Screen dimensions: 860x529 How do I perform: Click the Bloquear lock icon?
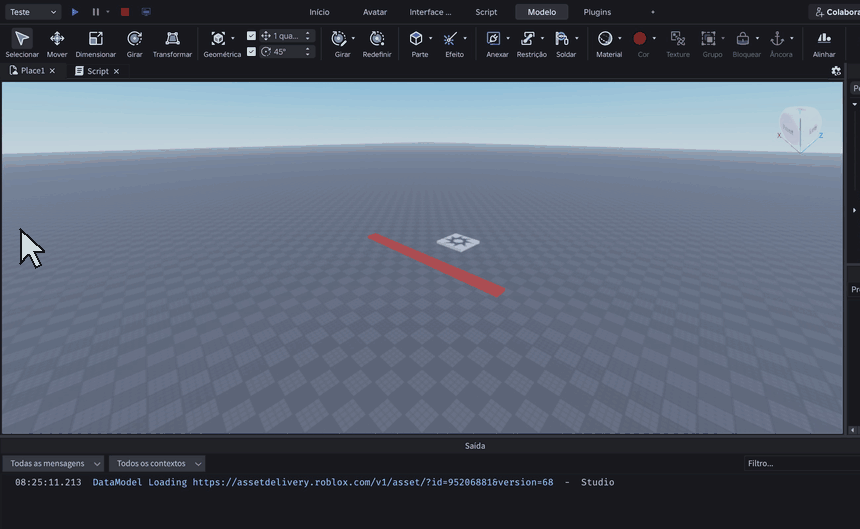(x=743, y=38)
